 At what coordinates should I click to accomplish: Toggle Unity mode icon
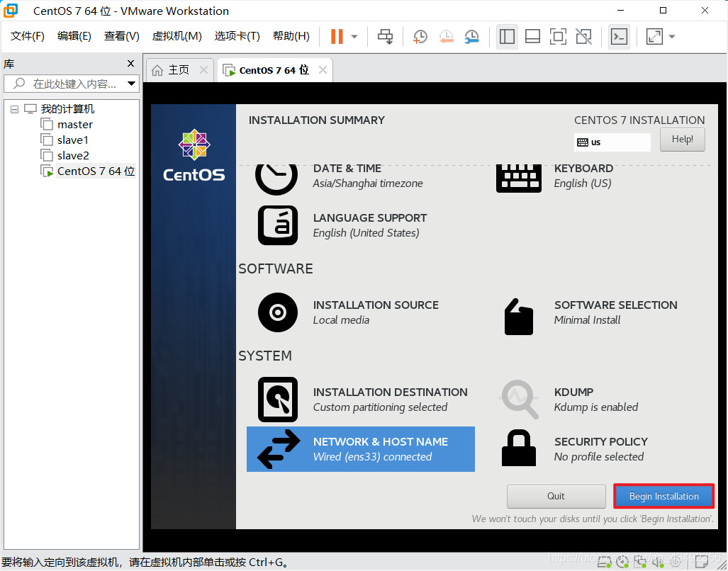click(583, 37)
